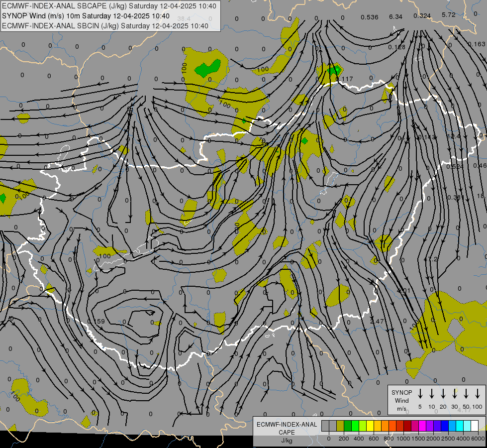Select the orange swatch left of 800 tick

coord(386,426)
